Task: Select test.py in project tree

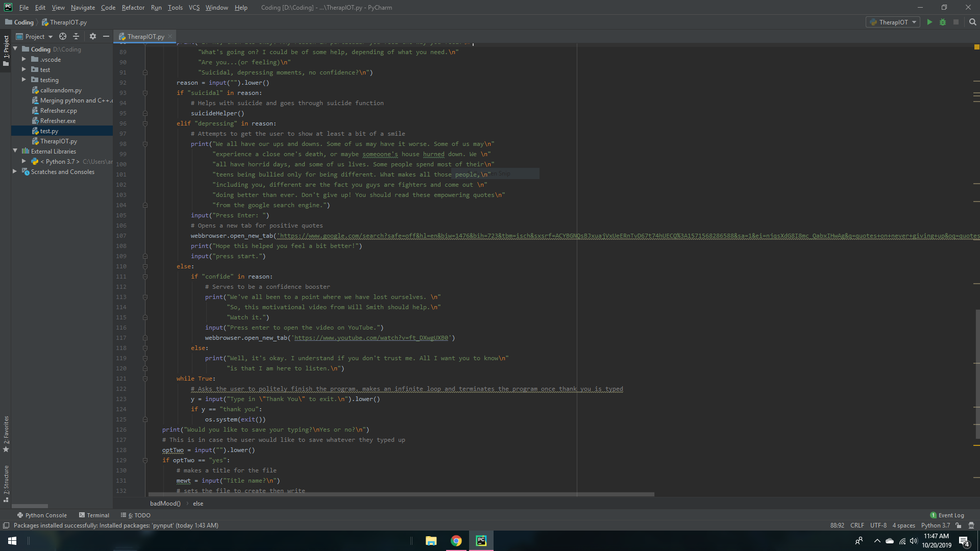Action: [49, 131]
